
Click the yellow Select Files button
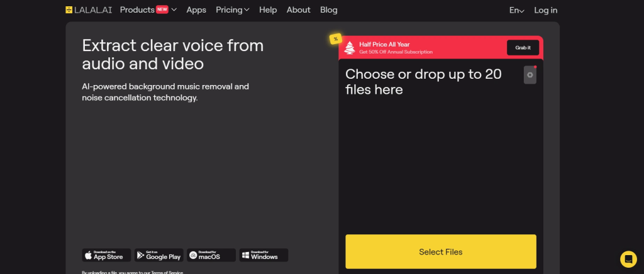point(440,252)
